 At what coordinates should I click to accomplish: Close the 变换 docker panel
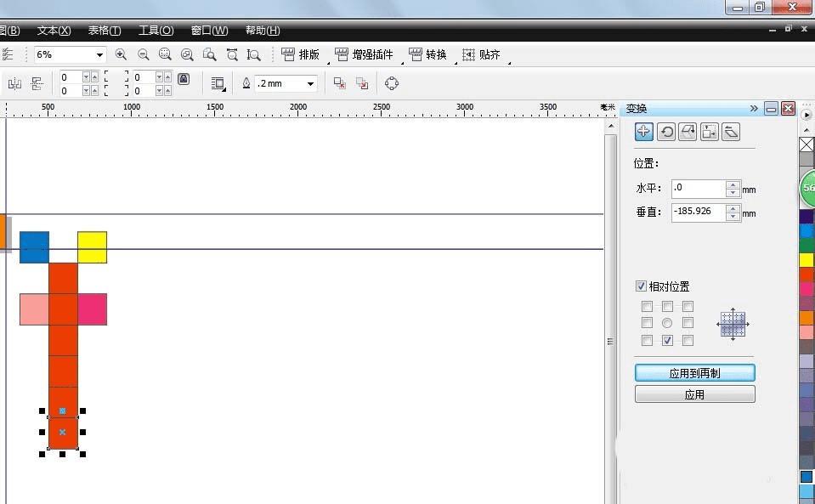pos(789,108)
